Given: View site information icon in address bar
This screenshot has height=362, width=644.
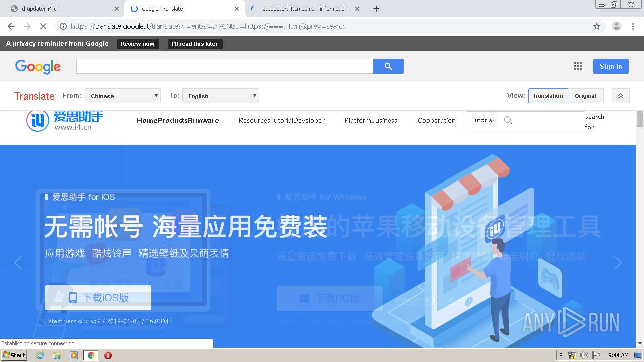Looking at the screenshot, I should point(63,26).
